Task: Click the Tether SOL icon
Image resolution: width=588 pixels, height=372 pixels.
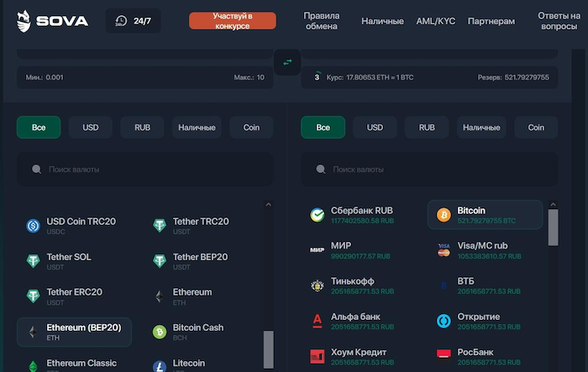Action: click(34, 261)
